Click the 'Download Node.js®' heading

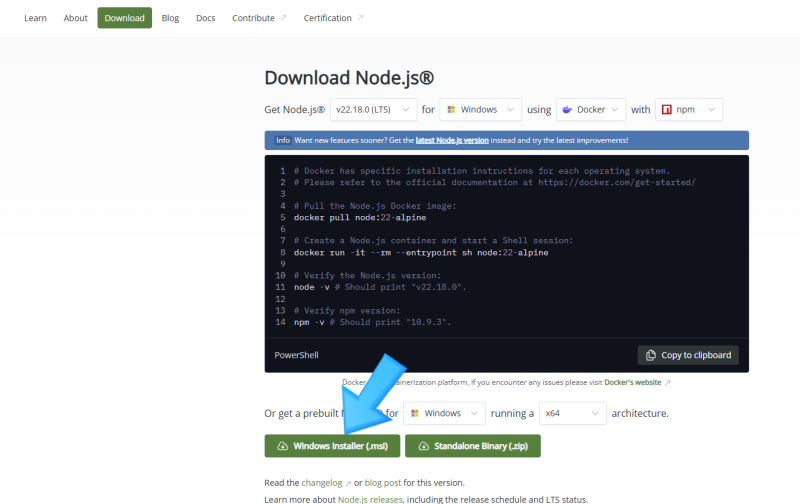pos(349,78)
